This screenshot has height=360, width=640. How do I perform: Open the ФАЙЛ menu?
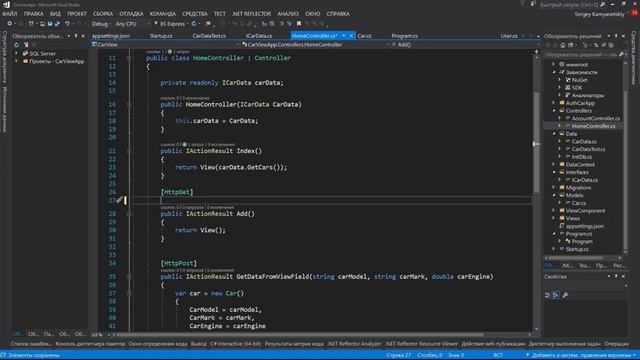pyautogui.click(x=9, y=14)
